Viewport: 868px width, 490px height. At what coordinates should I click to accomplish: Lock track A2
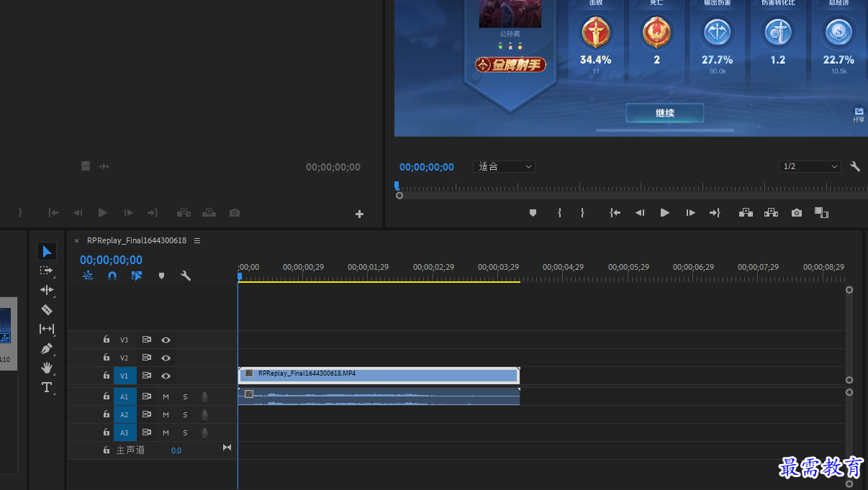point(107,414)
